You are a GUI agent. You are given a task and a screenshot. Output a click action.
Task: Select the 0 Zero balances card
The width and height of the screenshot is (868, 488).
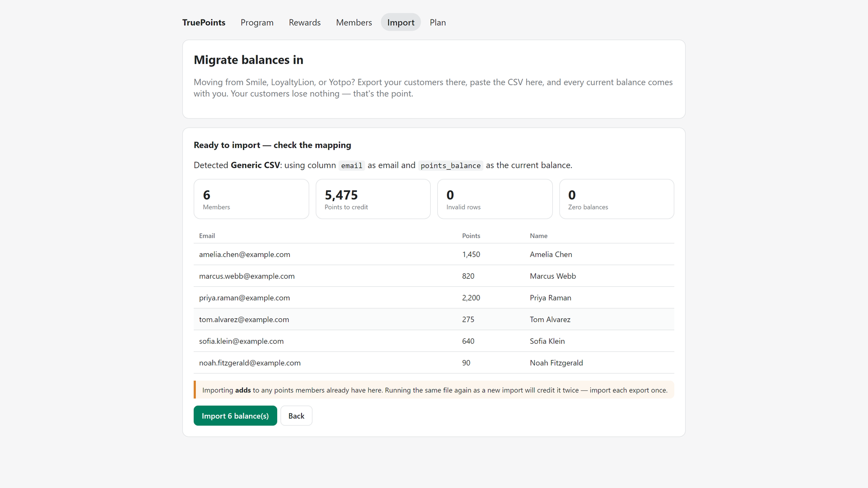(617, 199)
